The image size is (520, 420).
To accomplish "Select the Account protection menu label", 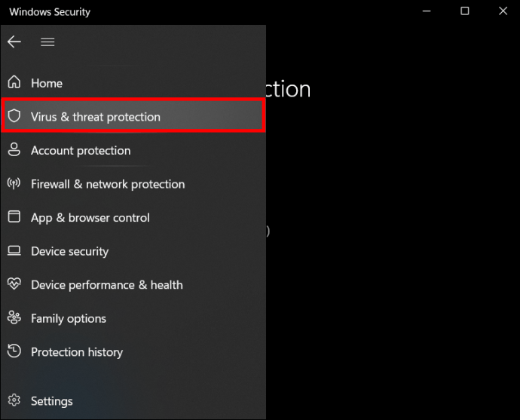I will click(x=81, y=151).
